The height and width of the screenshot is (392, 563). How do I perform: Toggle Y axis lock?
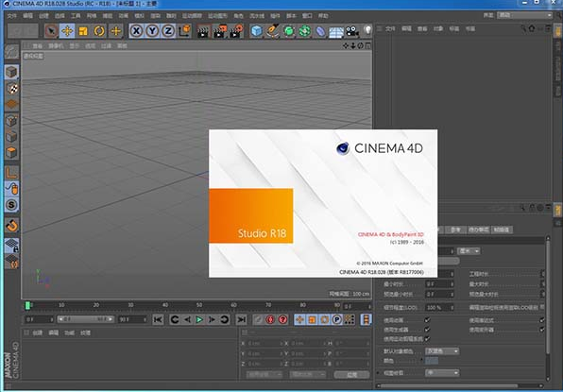pos(152,31)
